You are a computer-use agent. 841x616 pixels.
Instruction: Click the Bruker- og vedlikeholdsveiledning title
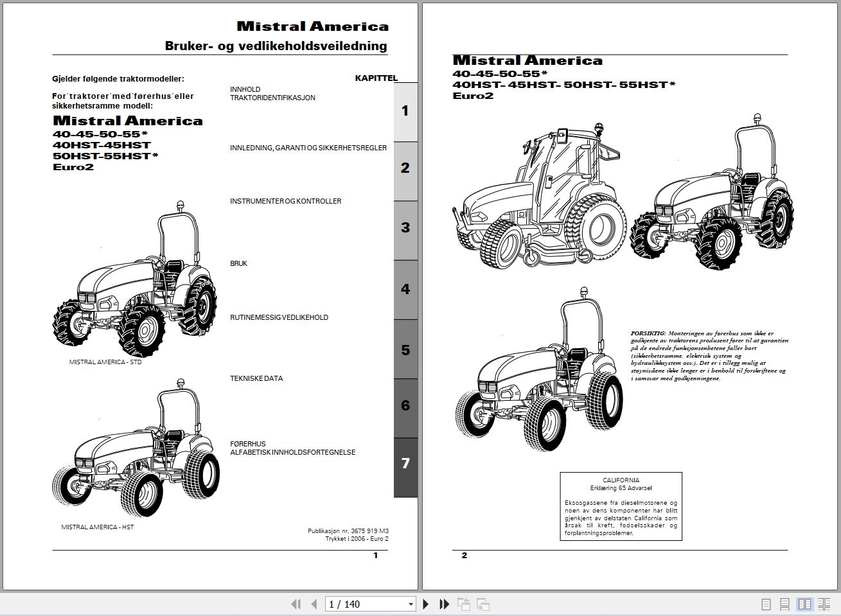point(276,46)
